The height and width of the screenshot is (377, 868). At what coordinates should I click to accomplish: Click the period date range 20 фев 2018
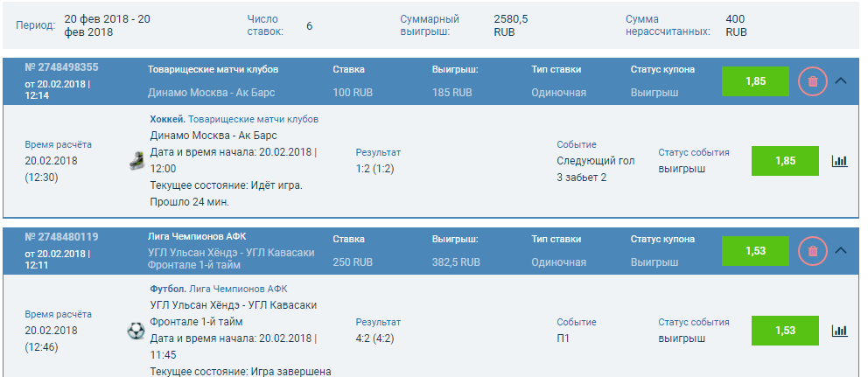[x=107, y=25]
